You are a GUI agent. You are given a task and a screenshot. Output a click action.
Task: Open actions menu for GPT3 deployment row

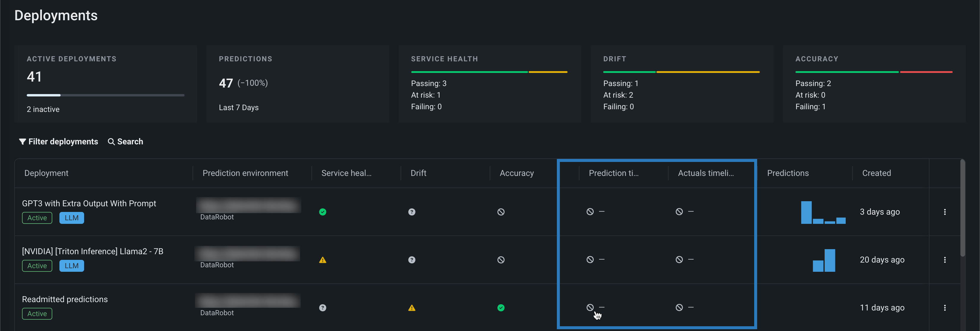tap(945, 212)
